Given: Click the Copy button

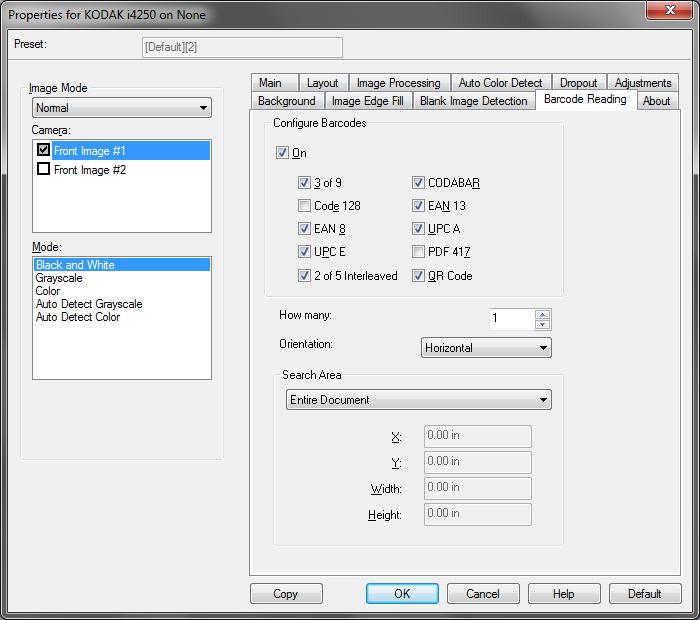Looking at the screenshot, I should (286, 593).
